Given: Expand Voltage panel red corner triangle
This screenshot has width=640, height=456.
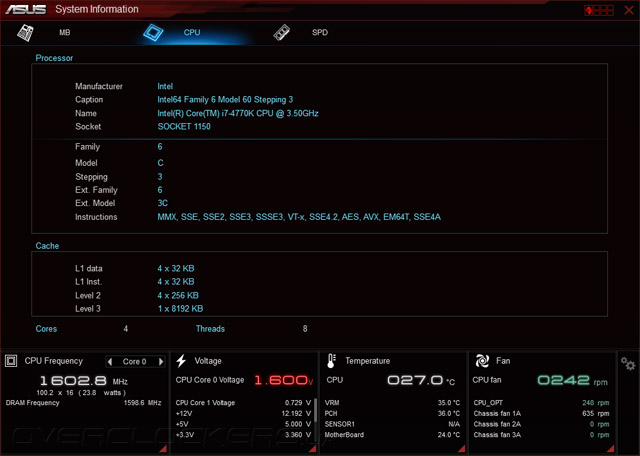Looking at the screenshot, I should click(313, 449).
